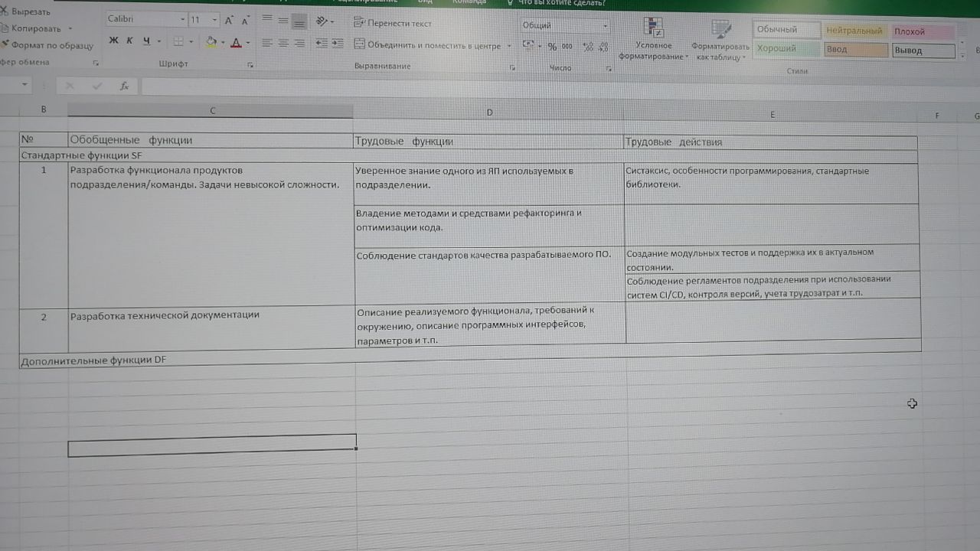The width and height of the screenshot is (980, 551).
Task: Click the confirm checkmark in formula bar
Action: 96,86
